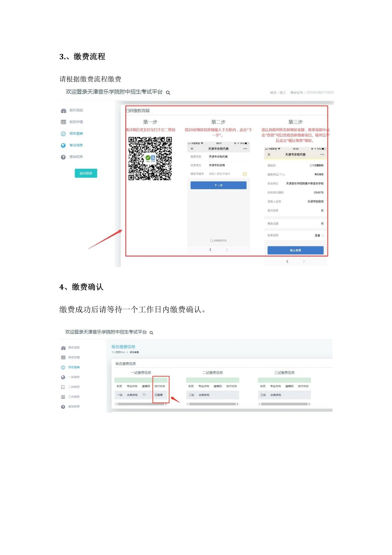Viewport: 392px width, 555px height.
Task: Click the 个人管理中心 breadcrumb link
Action: tap(118, 352)
